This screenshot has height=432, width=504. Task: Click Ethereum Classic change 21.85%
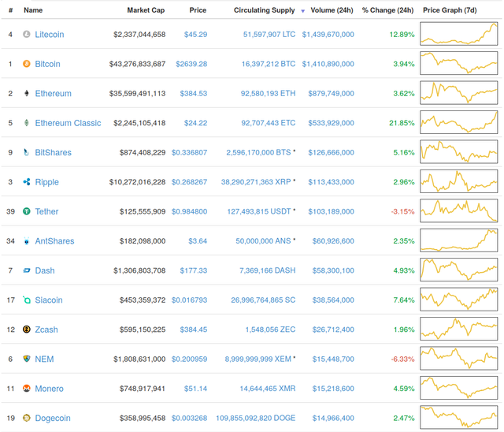(402, 123)
